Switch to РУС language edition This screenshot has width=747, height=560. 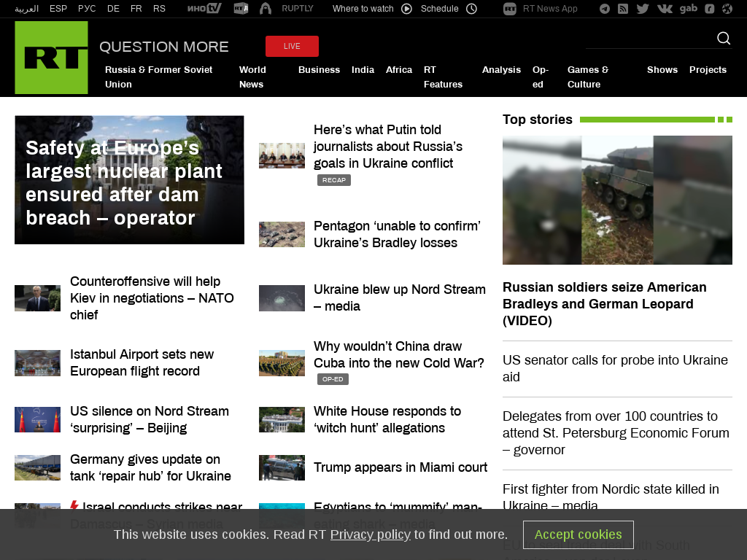[87, 9]
